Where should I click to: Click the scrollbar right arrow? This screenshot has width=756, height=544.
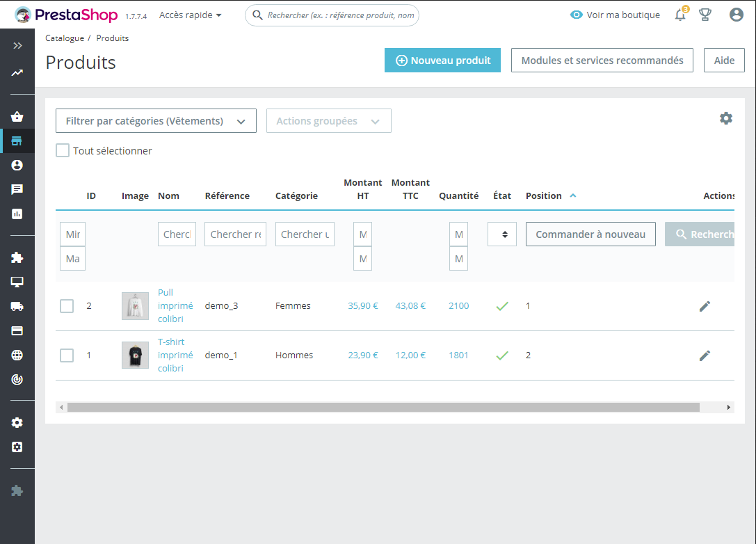click(728, 408)
